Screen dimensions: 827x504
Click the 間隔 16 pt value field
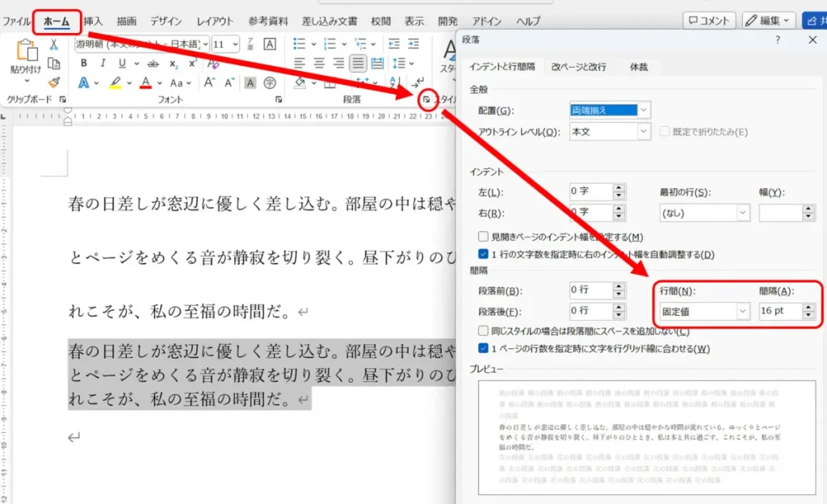click(781, 311)
